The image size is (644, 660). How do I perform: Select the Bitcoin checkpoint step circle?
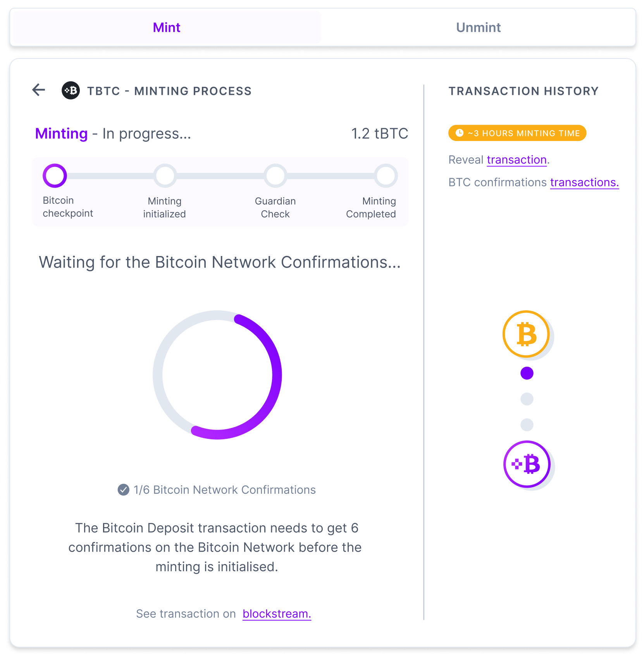click(55, 175)
